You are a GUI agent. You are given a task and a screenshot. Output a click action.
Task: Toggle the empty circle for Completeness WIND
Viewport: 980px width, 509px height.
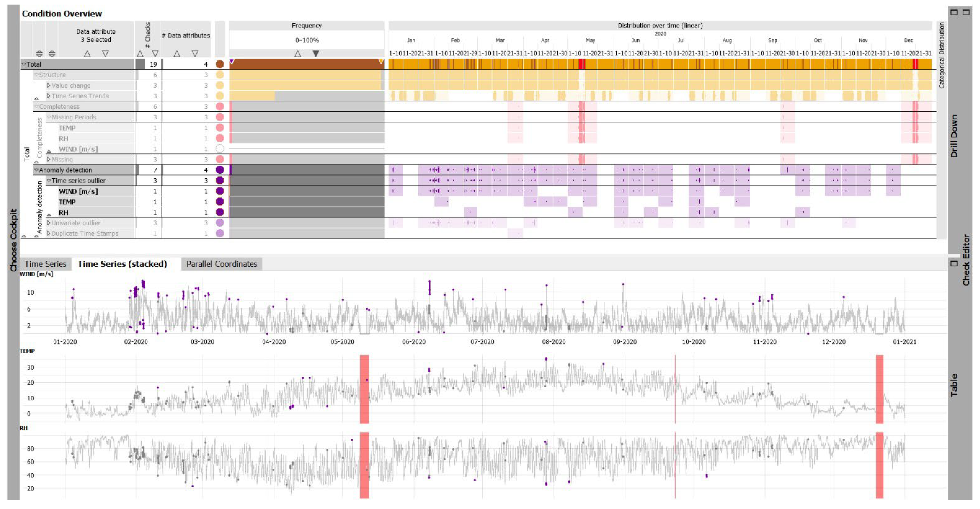click(219, 149)
